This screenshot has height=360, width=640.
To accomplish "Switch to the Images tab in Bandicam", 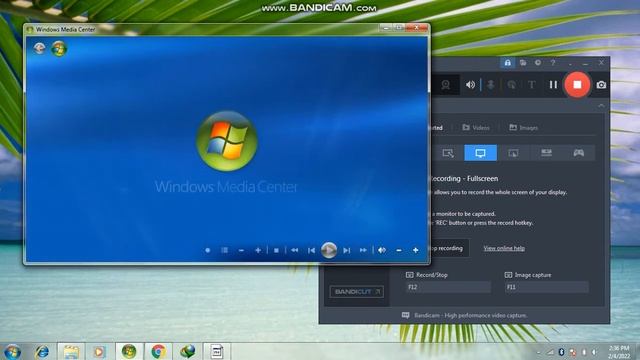I will (x=524, y=128).
